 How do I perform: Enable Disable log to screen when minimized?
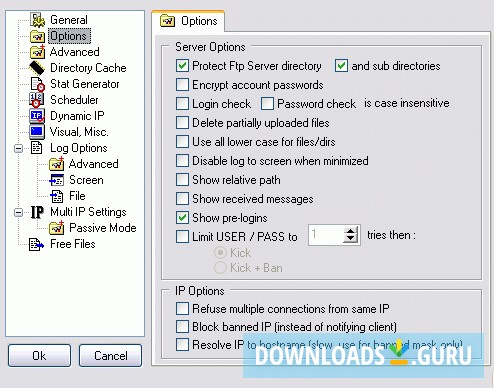coord(182,161)
